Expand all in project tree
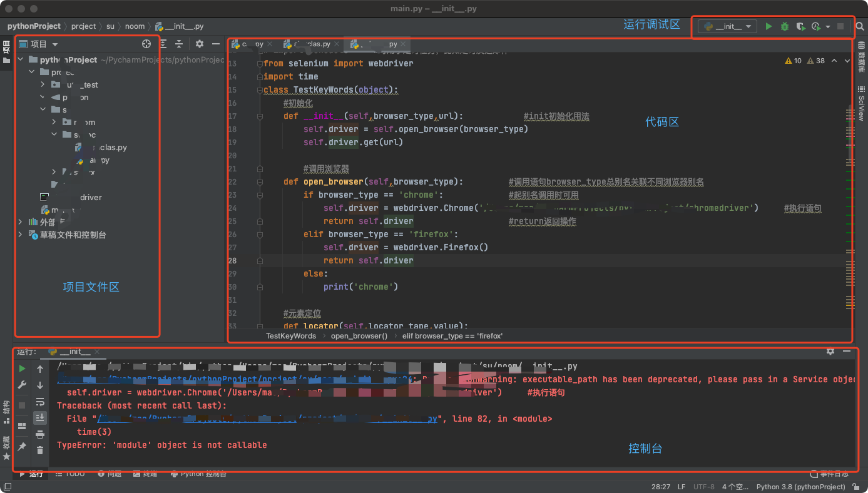This screenshot has width=868, height=493. 163,44
